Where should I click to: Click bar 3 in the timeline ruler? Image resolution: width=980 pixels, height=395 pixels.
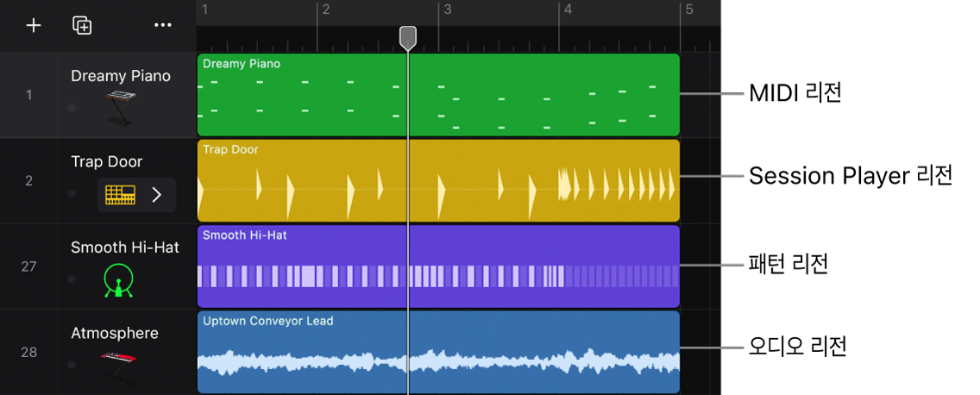(x=446, y=9)
